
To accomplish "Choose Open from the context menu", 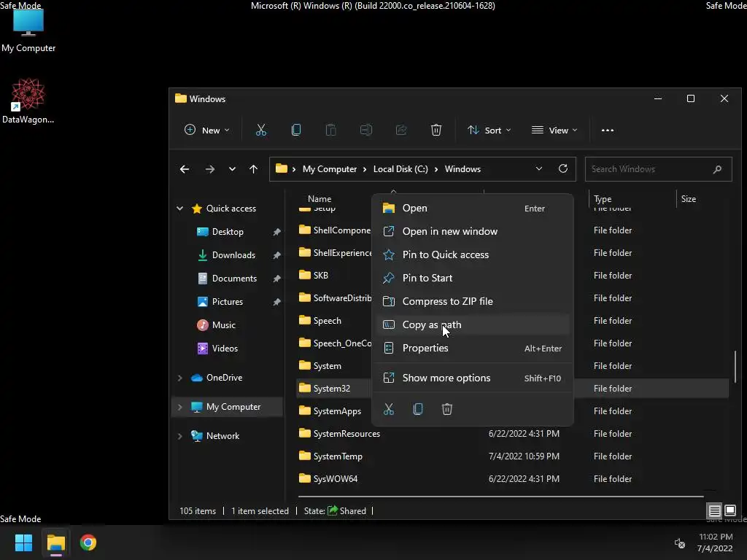I will [473, 208].
